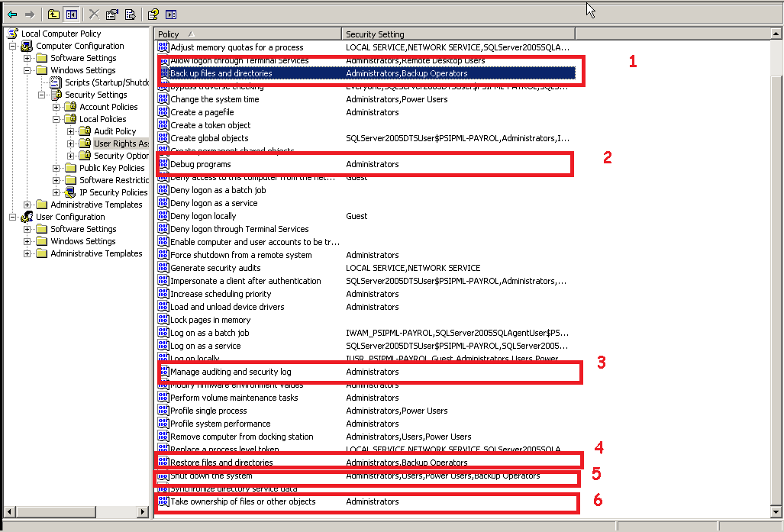784x532 pixels.
Task: Click icon beside Adjust memory quotas policy
Action: click(163, 47)
